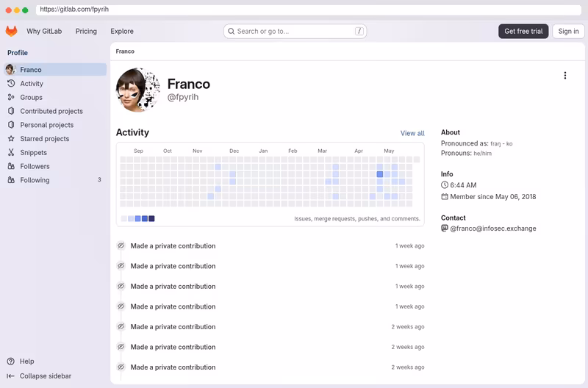Click the last 1 week ago eye-slash icon
The height and width of the screenshot is (388, 588).
[121, 306]
